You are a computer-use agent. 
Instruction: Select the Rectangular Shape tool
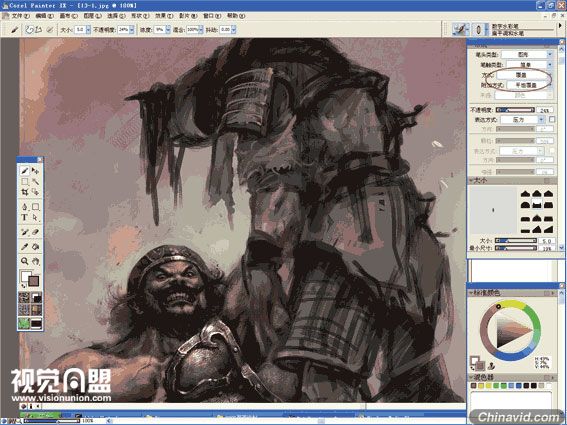35,207
